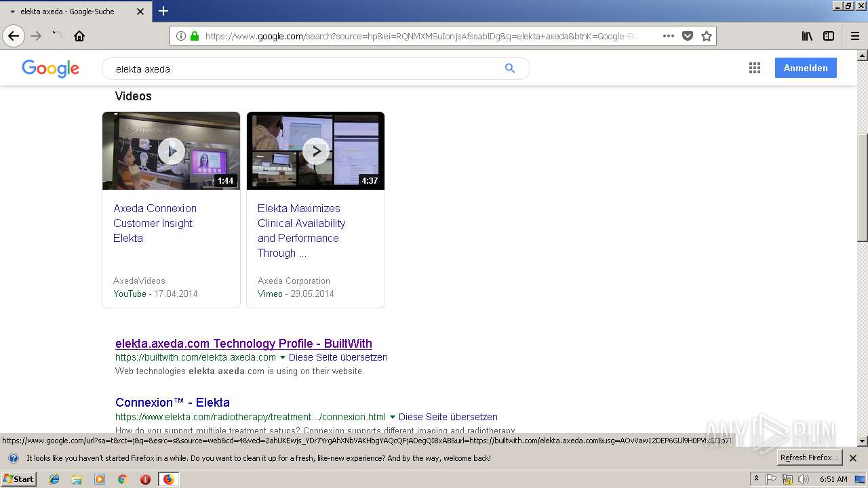Save page to Pocket icon
The width and height of the screenshot is (868, 488).
[688, 36]
